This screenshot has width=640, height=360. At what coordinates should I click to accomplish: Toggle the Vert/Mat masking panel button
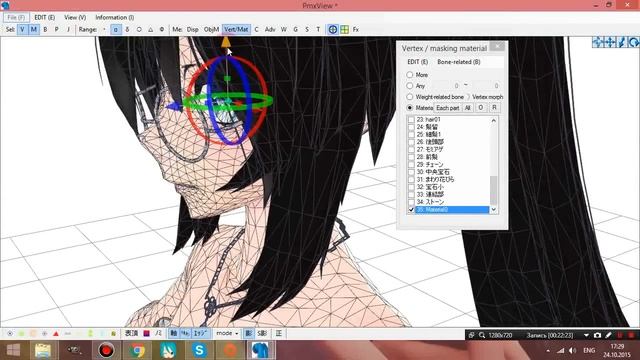[236, 29]
